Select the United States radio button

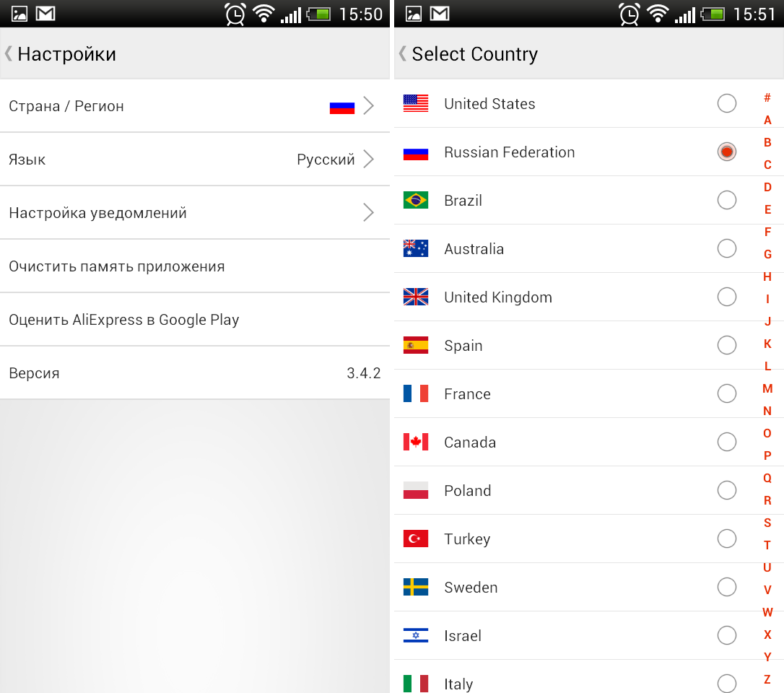point(726,103)
